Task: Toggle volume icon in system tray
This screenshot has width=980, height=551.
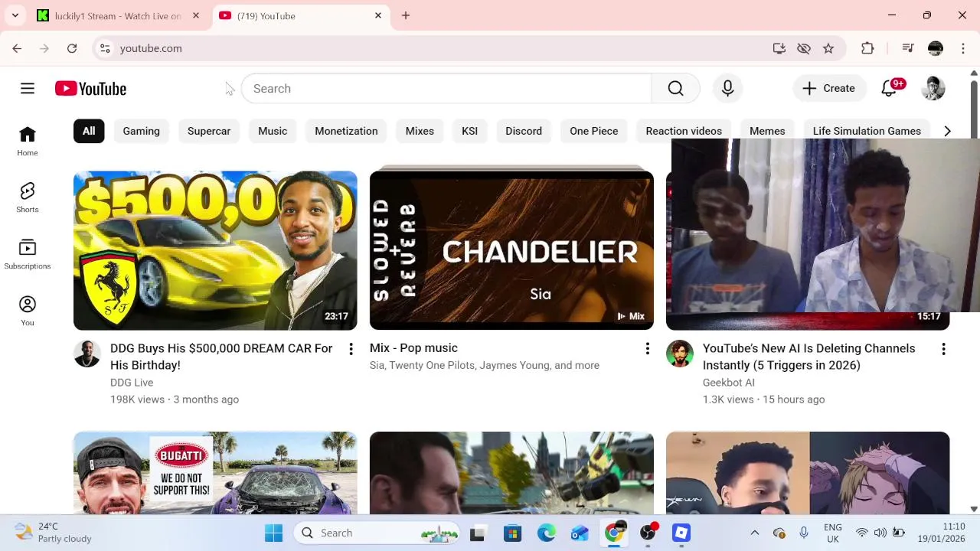Action: (880, 533)
